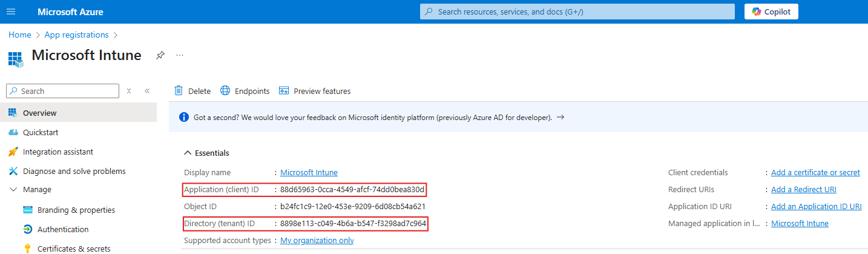Viewport: 868px width, 254px height.
Task: Open the managed application Microsoft Intune link
Action: (800, 223)
